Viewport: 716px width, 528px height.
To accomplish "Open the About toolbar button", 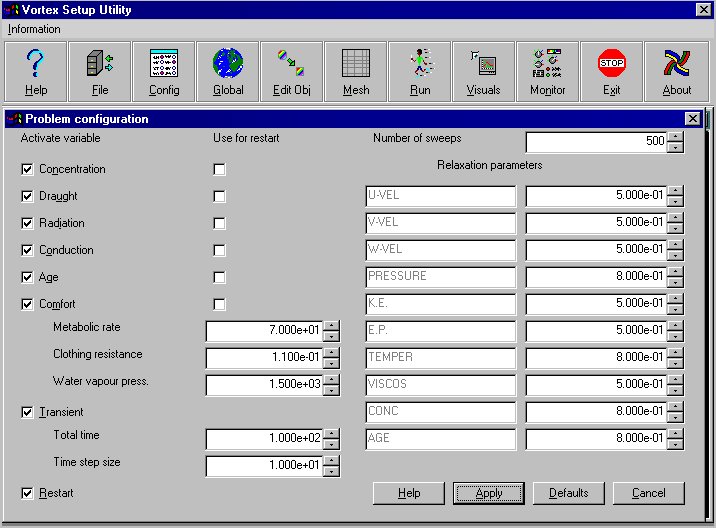I will point(676,71).
